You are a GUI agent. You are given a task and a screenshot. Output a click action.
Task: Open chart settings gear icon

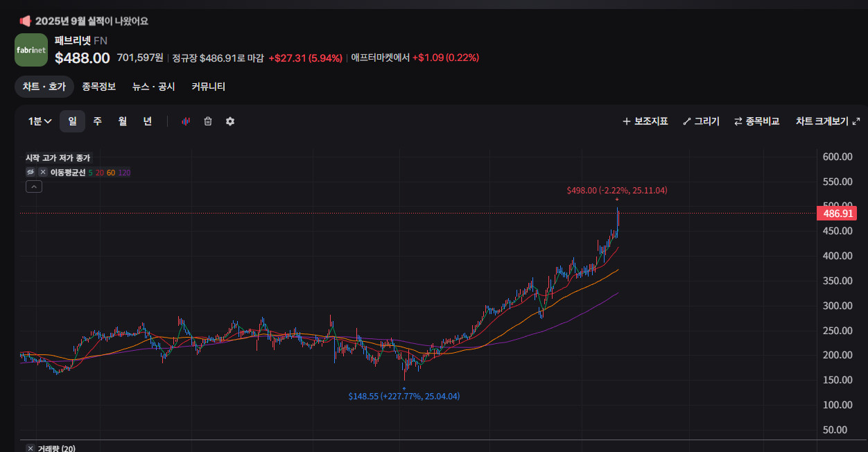[230, 121]
